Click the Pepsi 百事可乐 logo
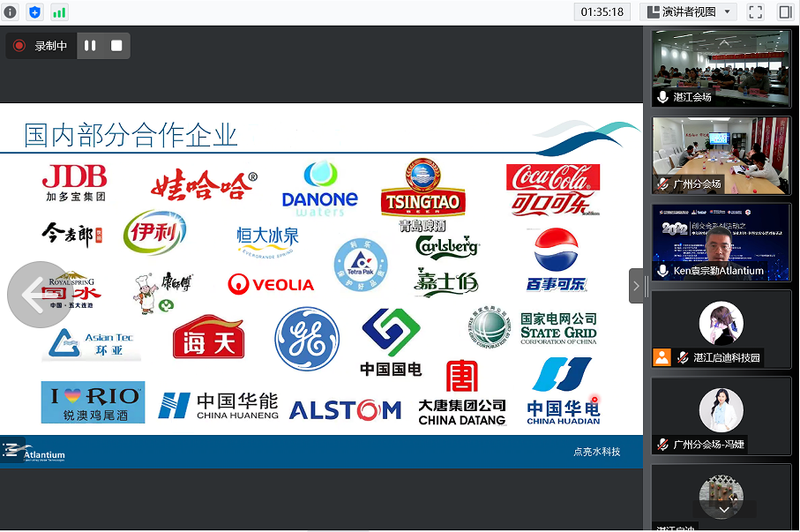Image resolution: width=800 pixels, height=532 pixels. (x=557, y=260)
